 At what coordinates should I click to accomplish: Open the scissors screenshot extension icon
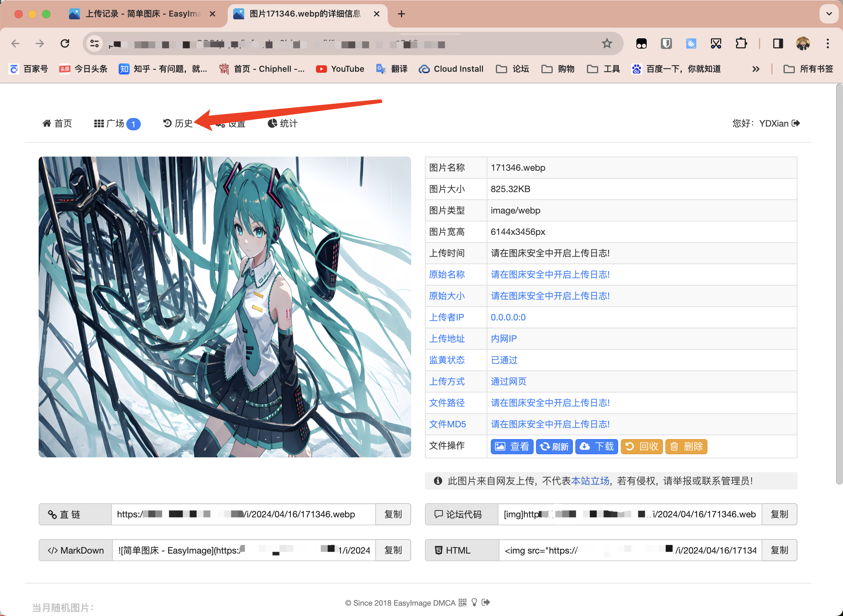click(716, 43)
